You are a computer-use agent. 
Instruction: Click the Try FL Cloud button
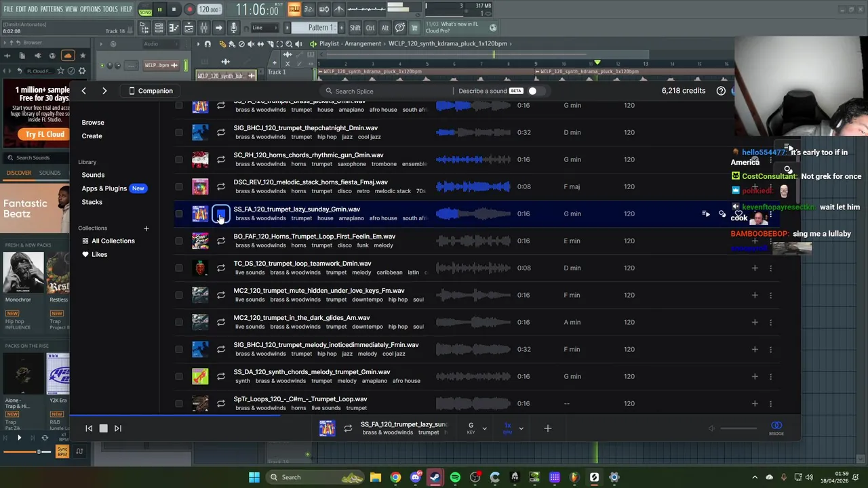click(x=45, y=134)
